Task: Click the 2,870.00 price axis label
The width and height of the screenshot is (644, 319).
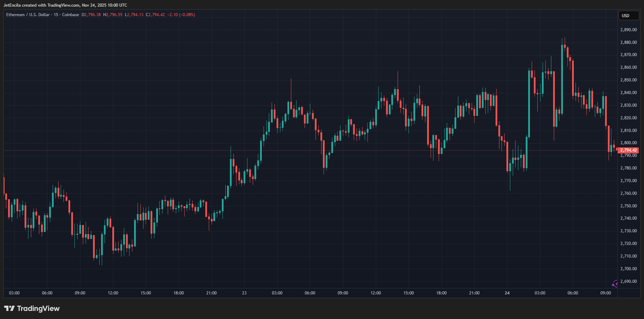Action: 629,55
